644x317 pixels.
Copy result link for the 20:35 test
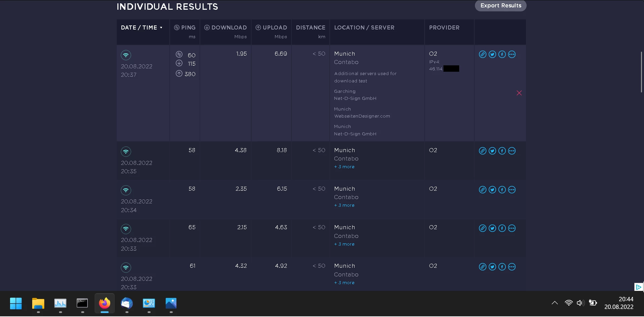click(482, 151)
